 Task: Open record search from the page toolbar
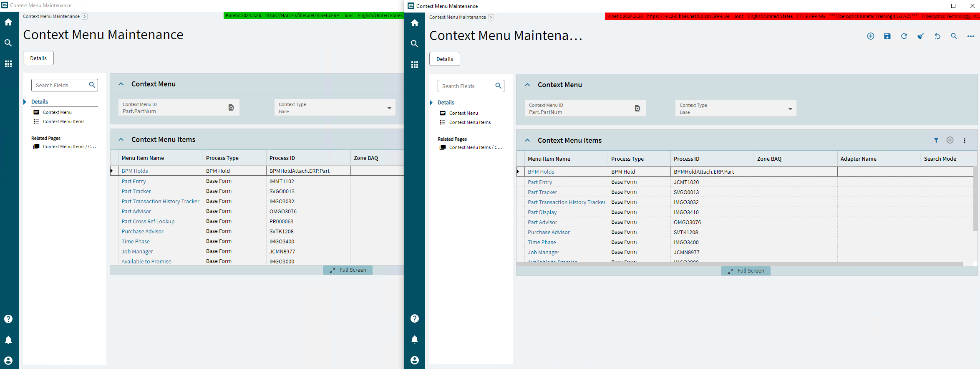point(954,36)
